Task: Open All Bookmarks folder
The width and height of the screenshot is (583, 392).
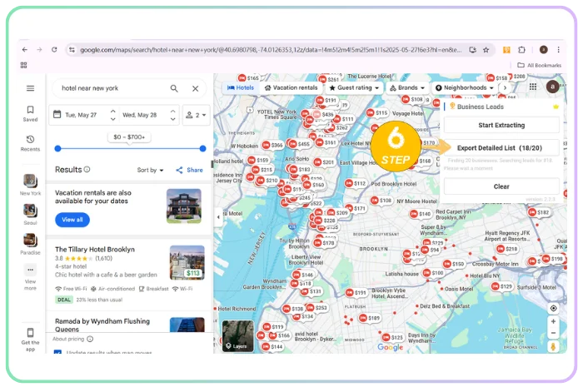Action: click(x=539, y=66)
